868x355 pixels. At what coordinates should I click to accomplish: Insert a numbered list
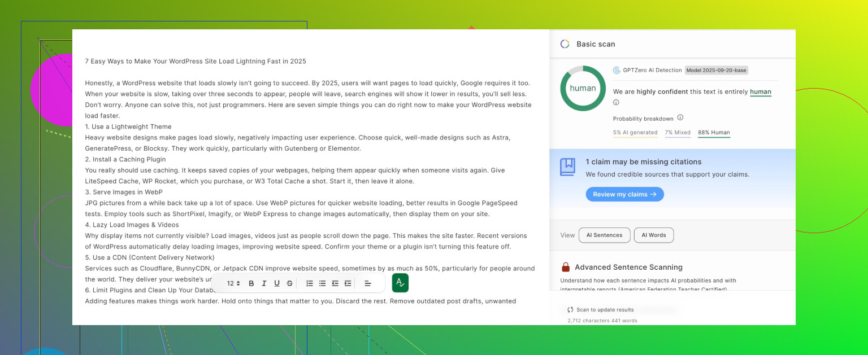point(310,283)
